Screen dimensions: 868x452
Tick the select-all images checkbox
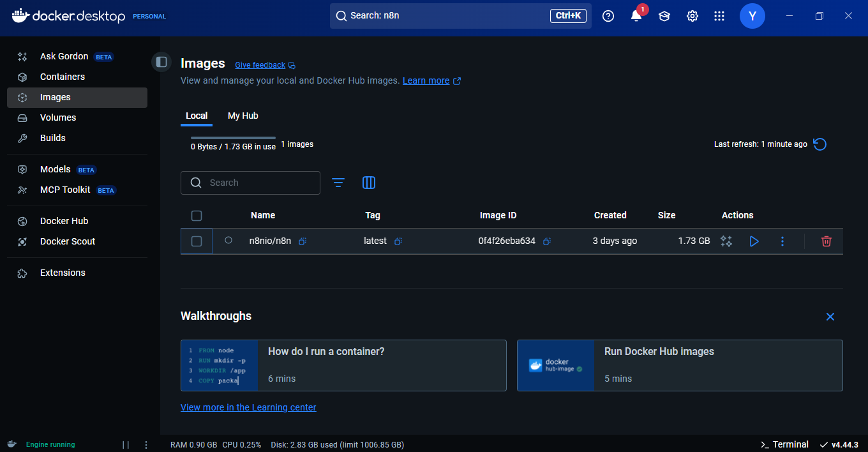pyautogui.click(x=197, y=216)
